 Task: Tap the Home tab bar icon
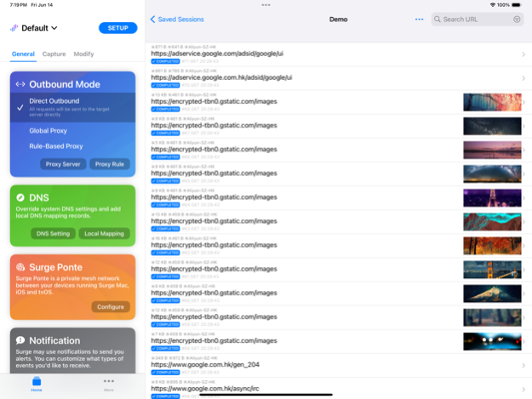[x=37, y=384]
